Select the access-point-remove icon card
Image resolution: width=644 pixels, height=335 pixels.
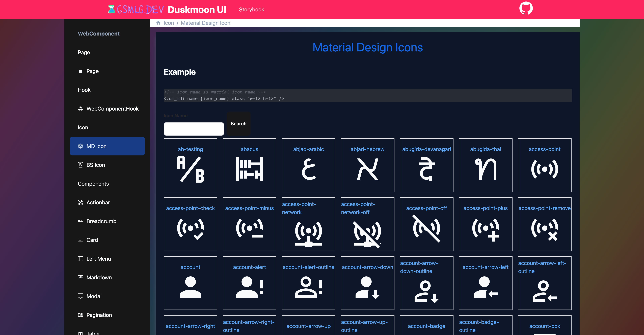coord(544,224)
